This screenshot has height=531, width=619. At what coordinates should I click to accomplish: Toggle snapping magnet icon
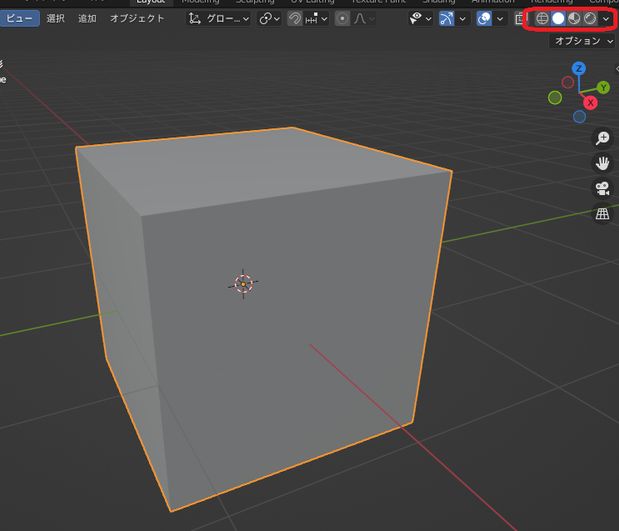294,19
